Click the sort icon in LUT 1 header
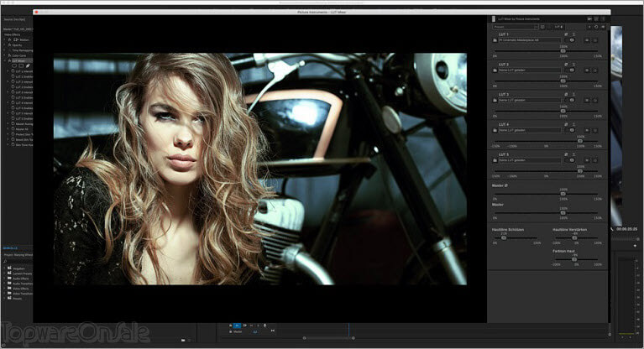 click(x=573, y=34)
